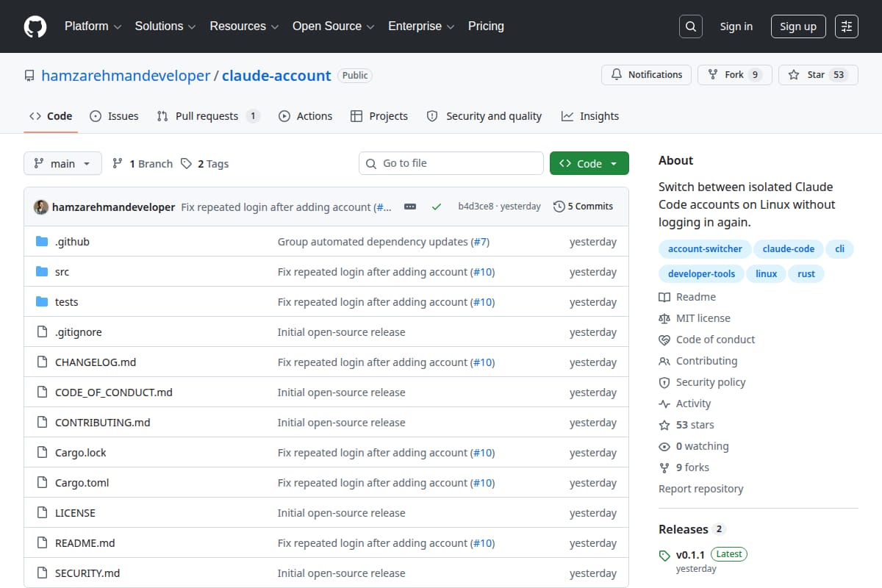Expand the Enterprise menu
Viewport: 882px width, 588px height.
tap(421, 26)
